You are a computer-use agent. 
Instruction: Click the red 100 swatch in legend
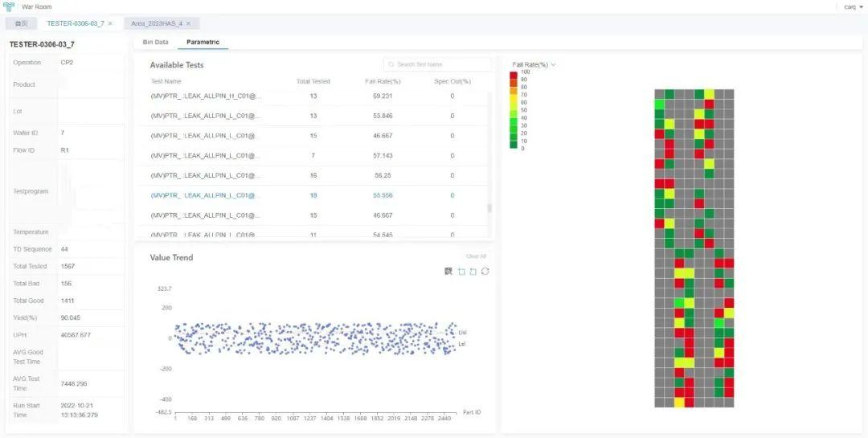coord(514,75)
